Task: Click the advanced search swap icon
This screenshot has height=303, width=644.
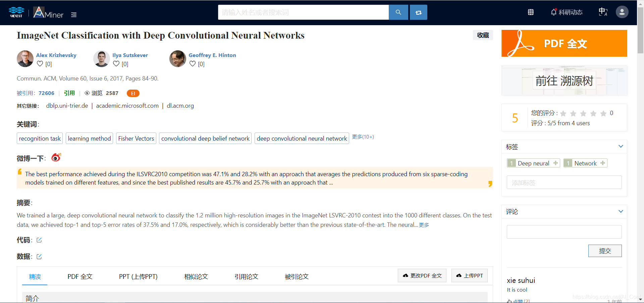Action: click(x=419, y=12)
